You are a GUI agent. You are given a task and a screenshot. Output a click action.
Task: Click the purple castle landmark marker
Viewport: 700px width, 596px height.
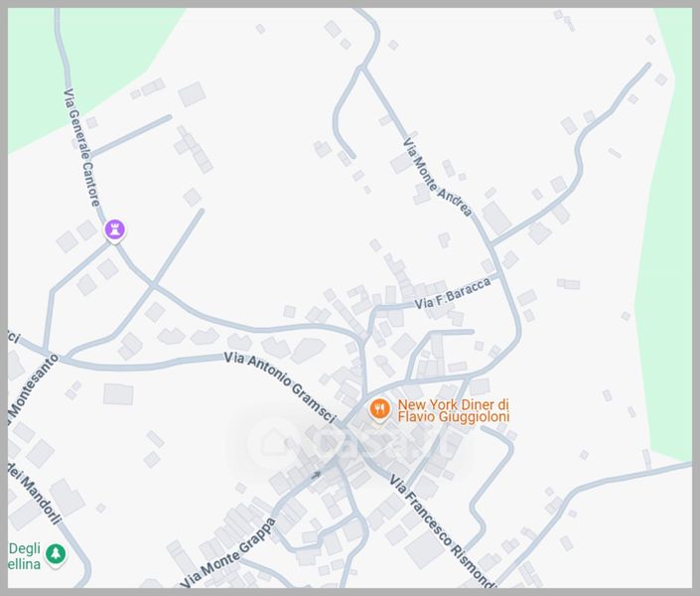pos(115,230)
